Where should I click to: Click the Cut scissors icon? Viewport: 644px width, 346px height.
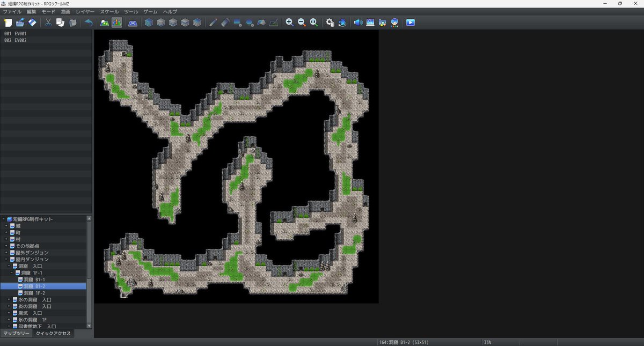[x=48, y=23]
